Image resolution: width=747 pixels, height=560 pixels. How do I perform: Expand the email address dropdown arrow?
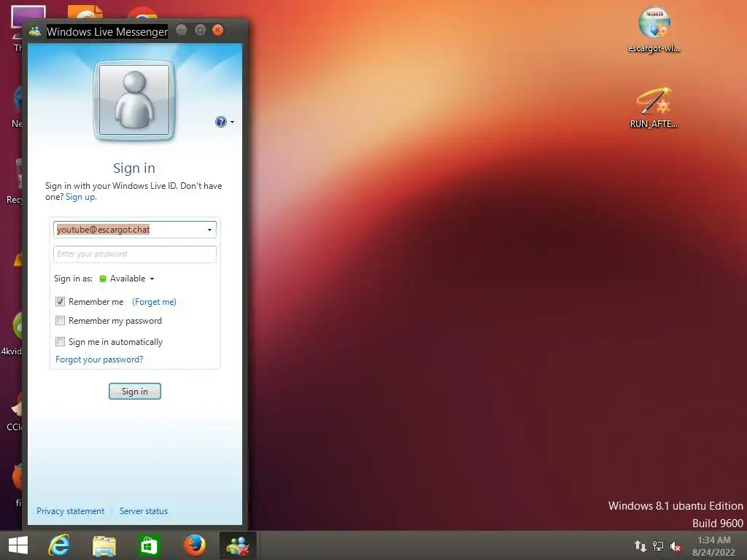click(x=209, y=230)
